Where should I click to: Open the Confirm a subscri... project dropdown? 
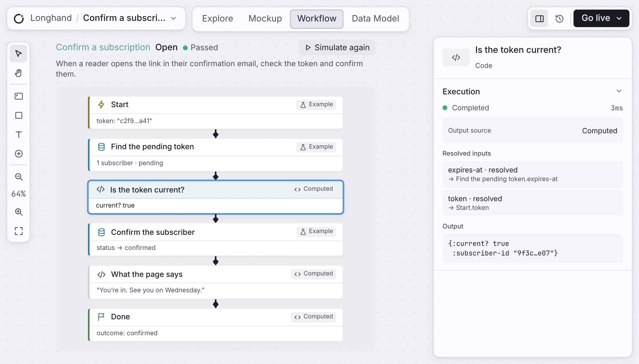[x=173, y=18]
